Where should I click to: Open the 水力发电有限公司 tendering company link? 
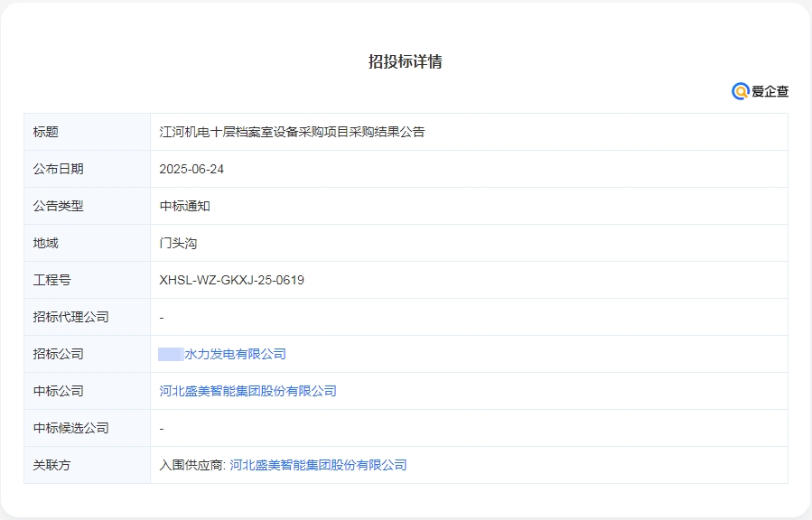point(224,353)
